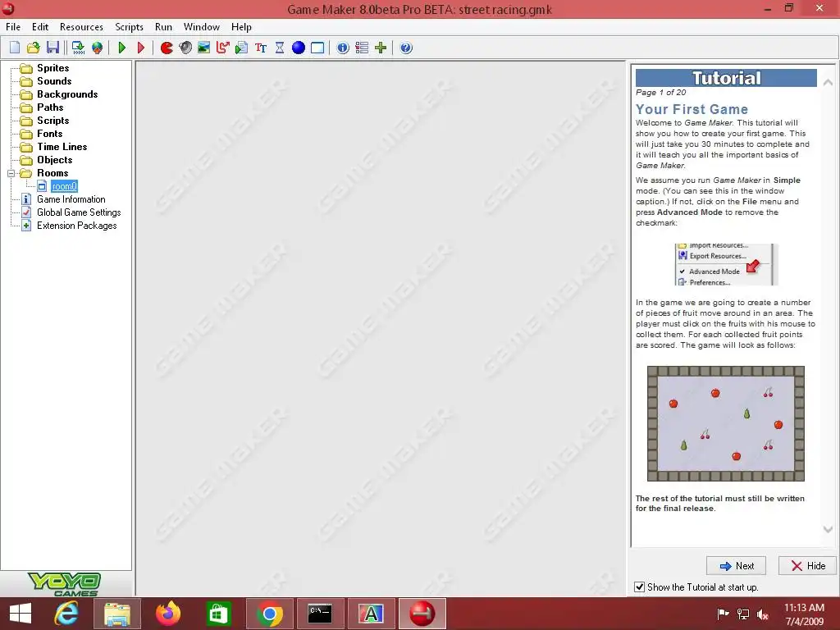Viewport: 840px width, 630px height.
Task: Click the network tray icon
Action: coord(743,614)
